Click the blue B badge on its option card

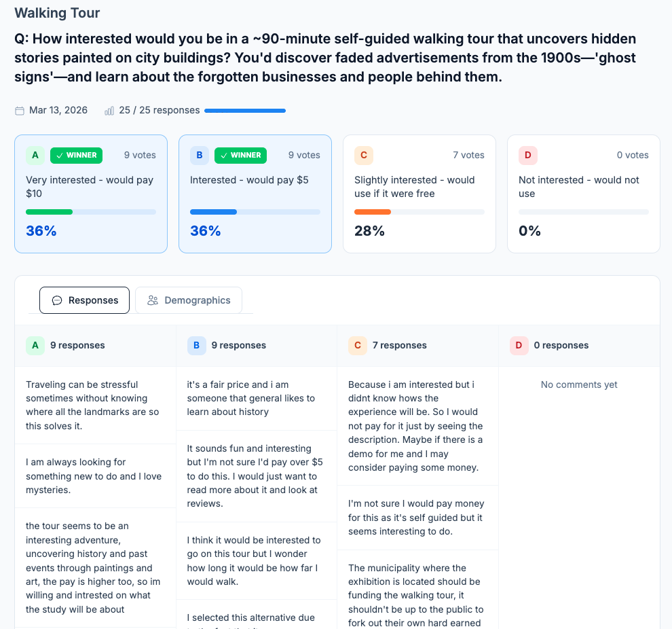click(x=199, y=156)
